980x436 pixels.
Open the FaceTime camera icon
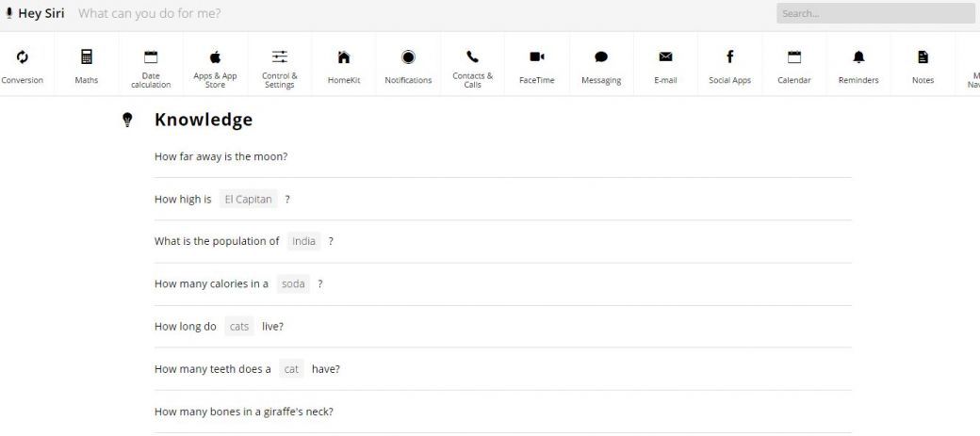point(537,57)
